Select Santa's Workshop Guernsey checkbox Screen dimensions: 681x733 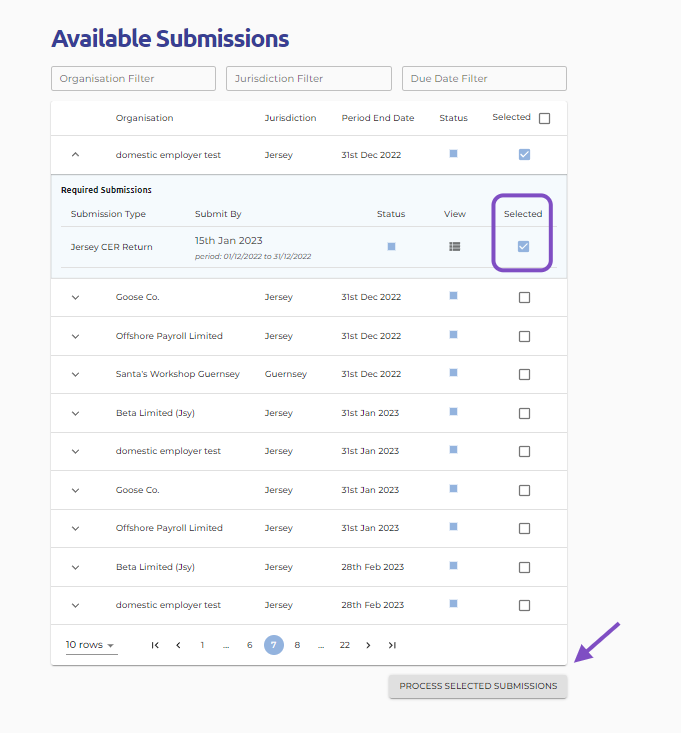click(524, 374)
